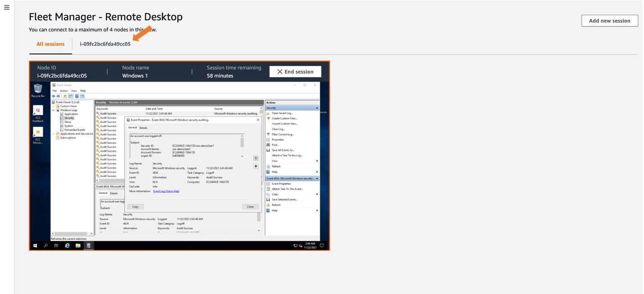644x294 pixels.
Task: Open the Find binoculars icon in Actions
Action: [268, 144]
